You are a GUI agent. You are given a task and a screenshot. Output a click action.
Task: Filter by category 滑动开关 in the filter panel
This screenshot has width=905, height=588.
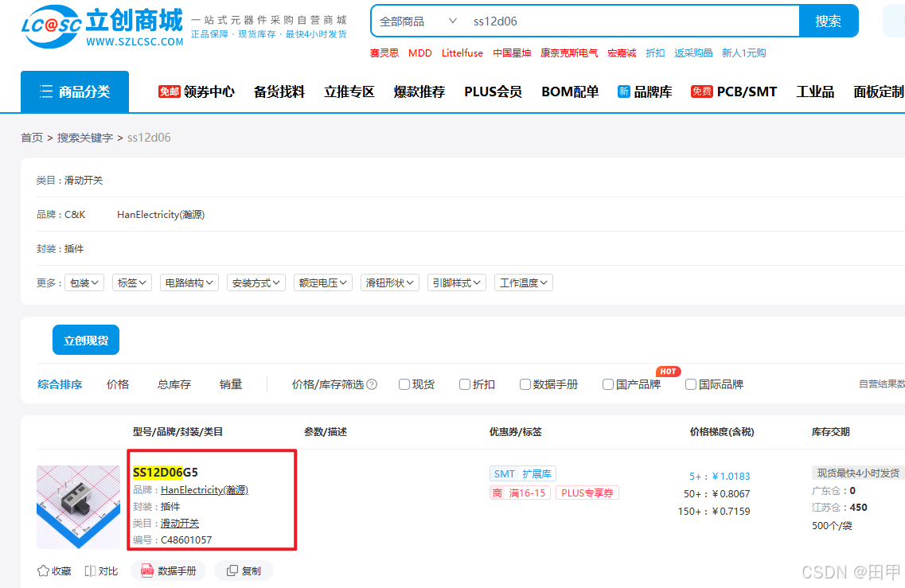click(x=84, y=180)
